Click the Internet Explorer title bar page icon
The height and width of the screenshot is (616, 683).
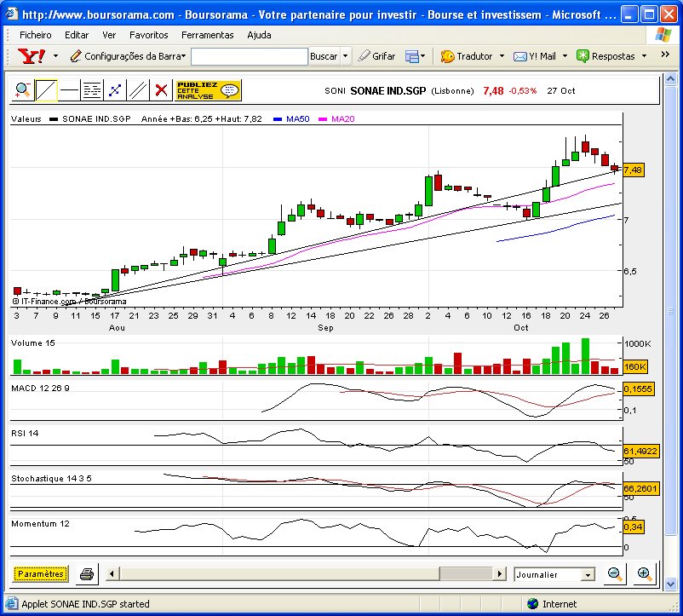(x=11, y=14)
